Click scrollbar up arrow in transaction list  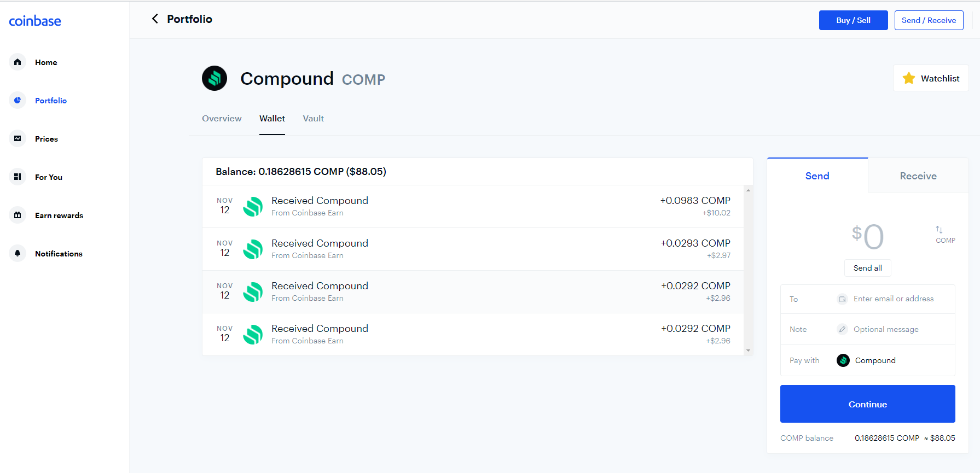[x=748, y=190]
